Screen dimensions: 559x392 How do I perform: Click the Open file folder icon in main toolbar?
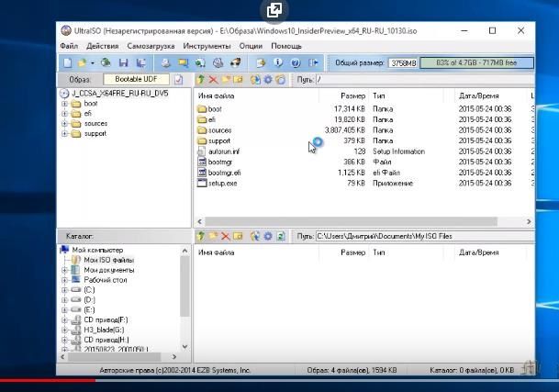(x=83, y=62)
